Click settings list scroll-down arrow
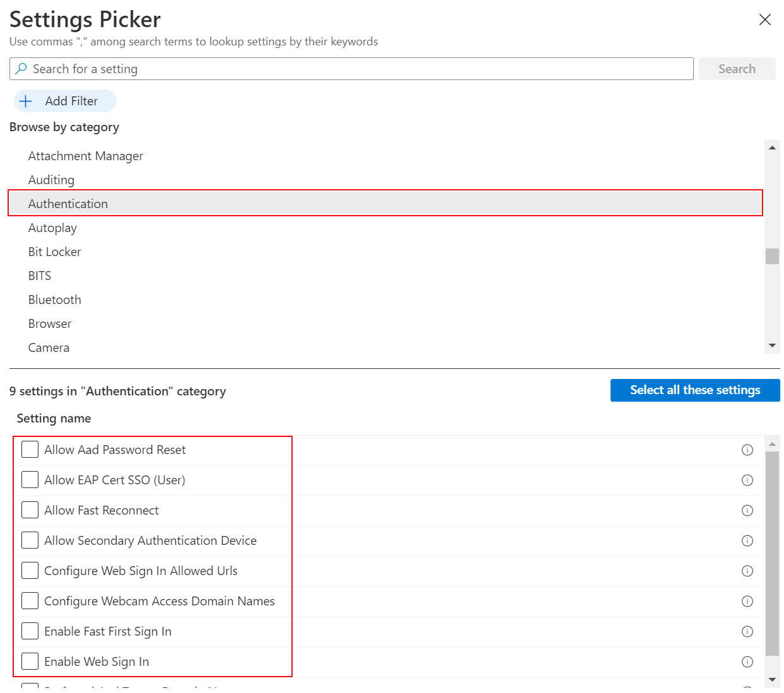 [772, 680]
